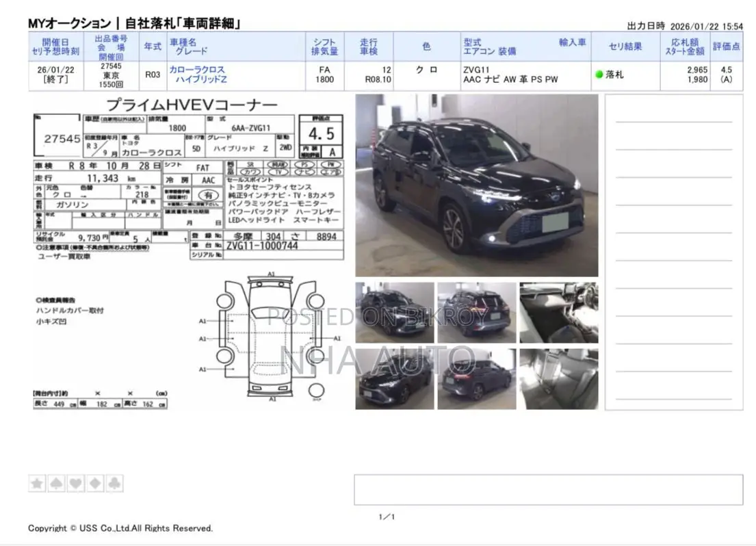Click the heart marker icon
This screenshot has height=546, width=756.
click(x=76, y=483)
